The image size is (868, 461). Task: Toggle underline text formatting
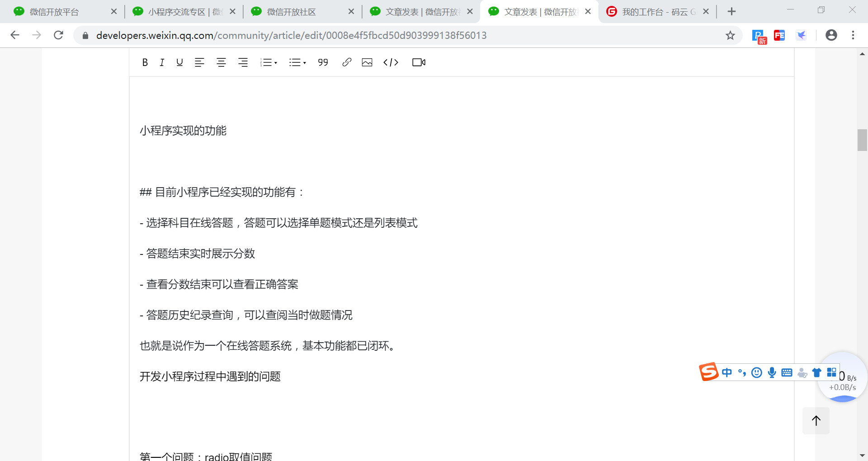pyautogui.click(x=179, y=62)
